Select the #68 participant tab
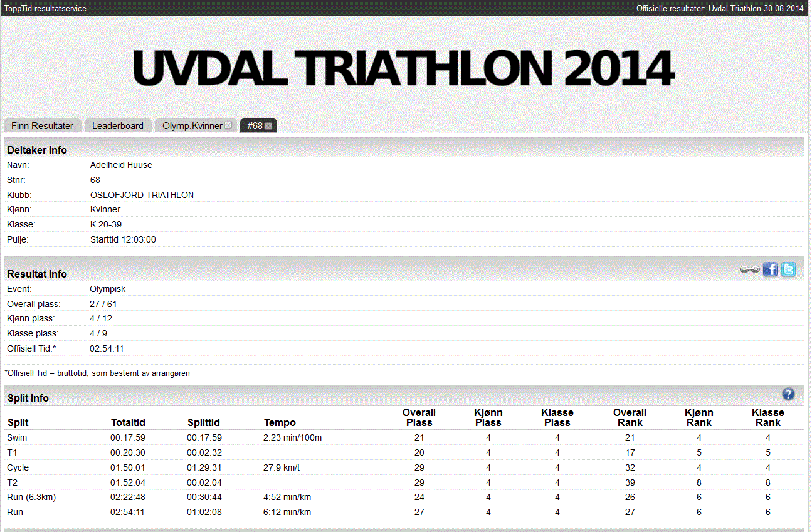812x532 pixels. 255,126
